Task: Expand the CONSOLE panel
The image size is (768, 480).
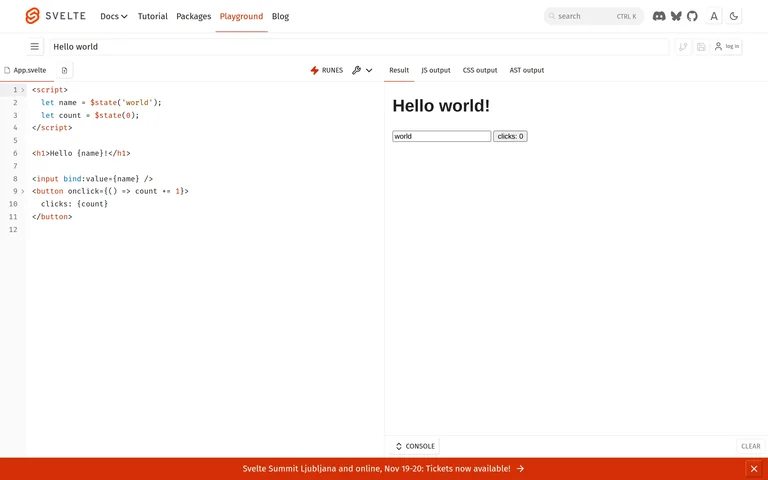Action: (x=415, y=446)
